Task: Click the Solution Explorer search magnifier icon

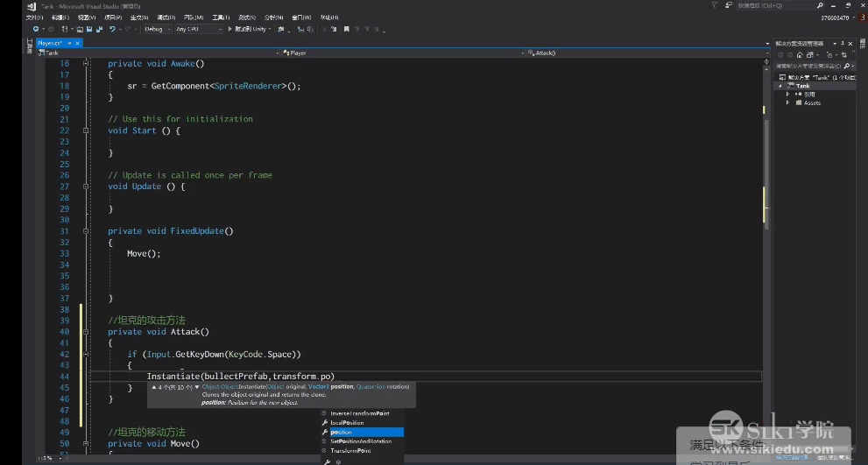Action: (x=846, y=66)
